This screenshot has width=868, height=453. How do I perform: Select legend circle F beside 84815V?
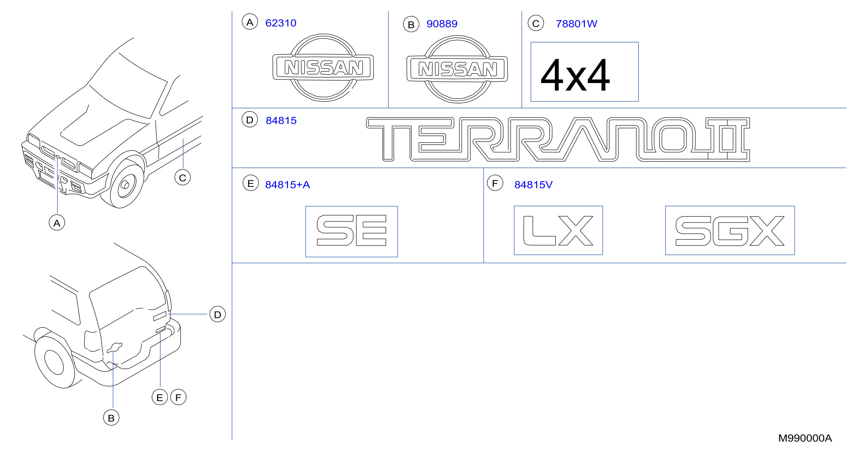click(495, 183)
